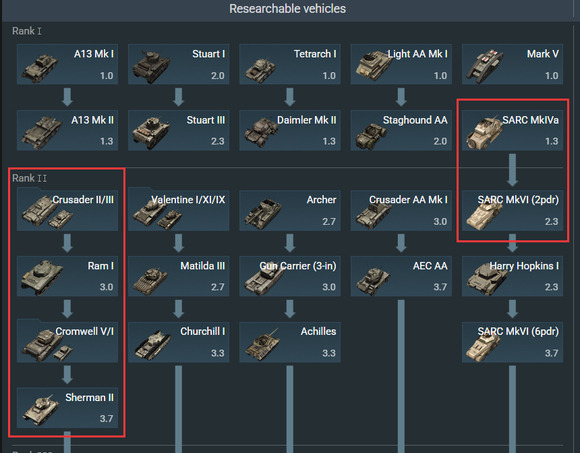The width and height of the screenshot is (580, 453).
Task: Expand the Crusader II/III vehicle group folder
Action: 67,210
